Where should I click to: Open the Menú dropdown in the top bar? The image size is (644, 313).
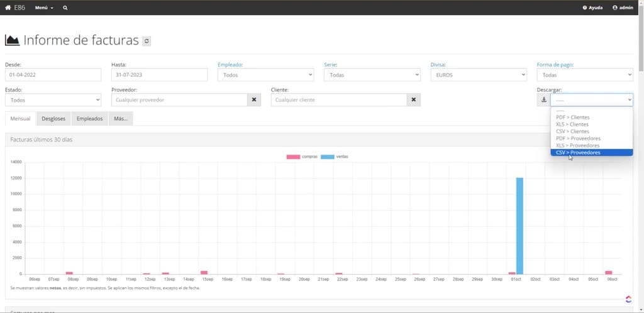(44, 8)
